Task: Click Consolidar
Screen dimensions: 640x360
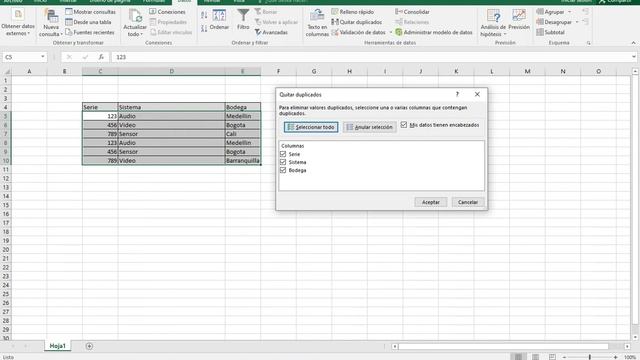Action: (412, 12)
